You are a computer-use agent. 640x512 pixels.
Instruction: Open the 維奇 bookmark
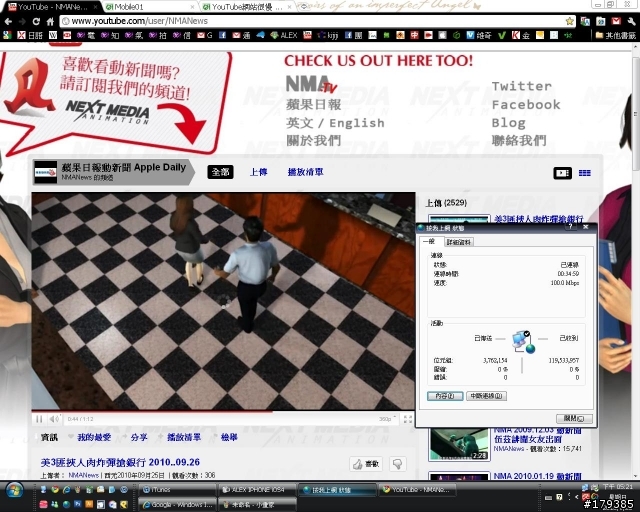click(479, 36)
